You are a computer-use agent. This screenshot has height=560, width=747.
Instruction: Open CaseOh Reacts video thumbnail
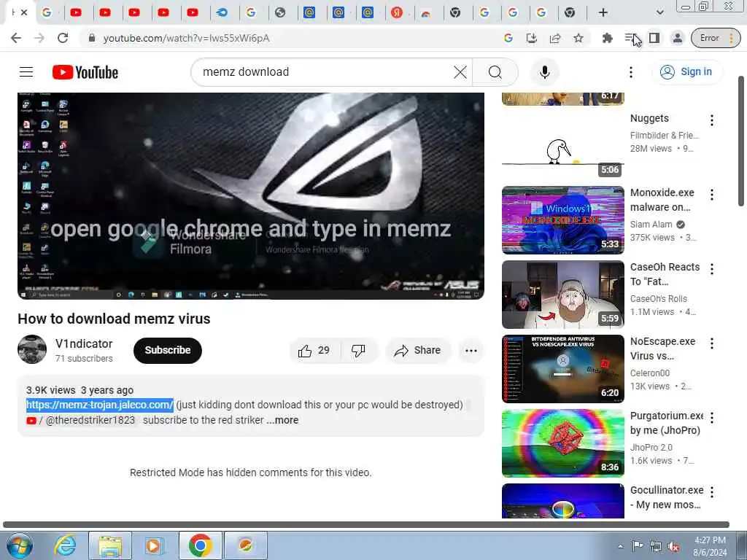pyautogui.click(x=562, y=295)
